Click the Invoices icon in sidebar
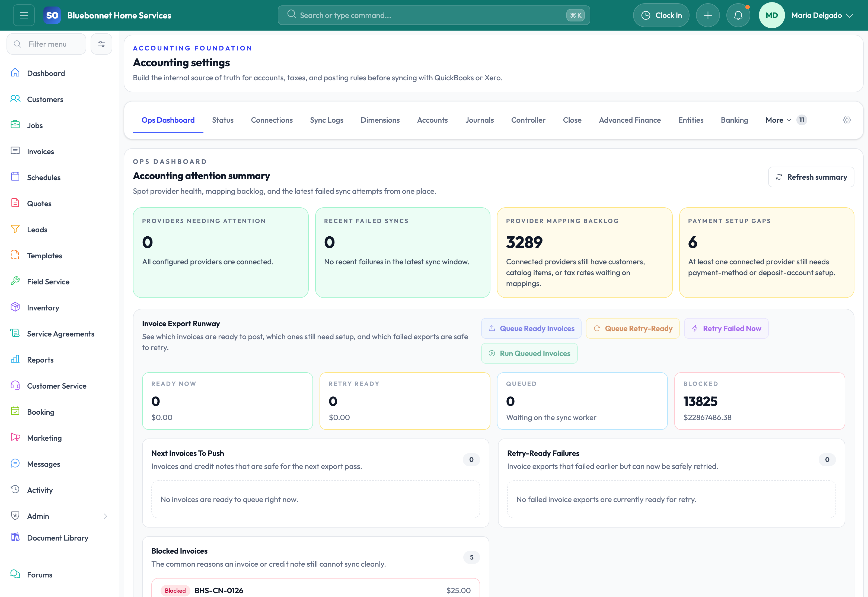Viewport: 868px width, 597px height. (15, 151)
